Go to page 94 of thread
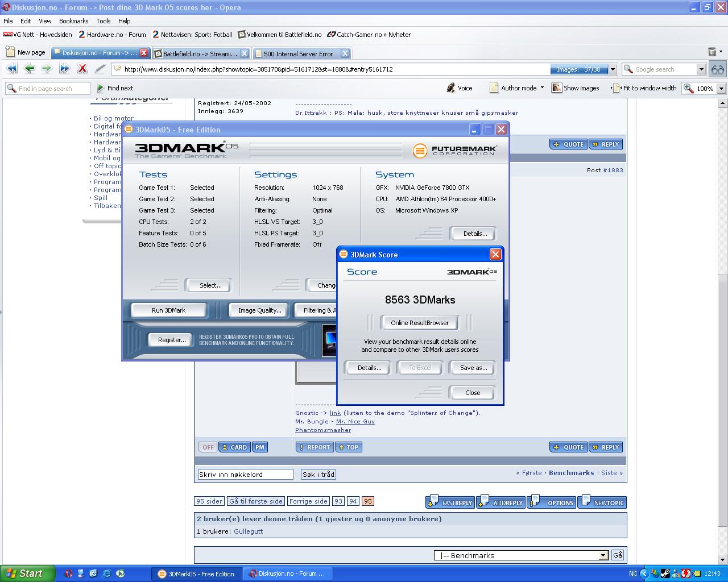 [353, 501]
